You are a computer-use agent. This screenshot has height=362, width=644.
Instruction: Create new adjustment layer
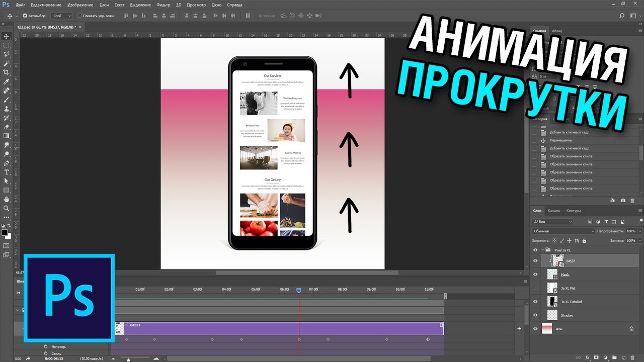[x=605, y=358]
